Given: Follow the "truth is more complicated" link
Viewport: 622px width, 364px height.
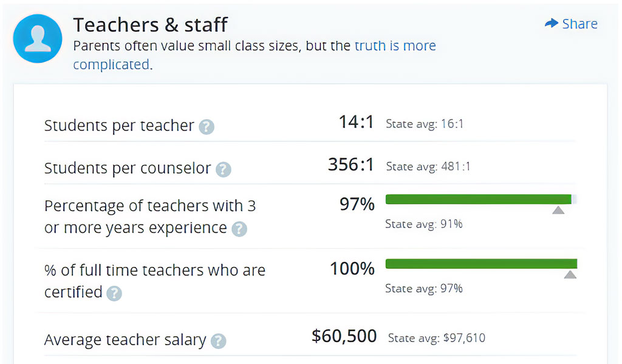Looking at the screenshot, I should 395,46.
